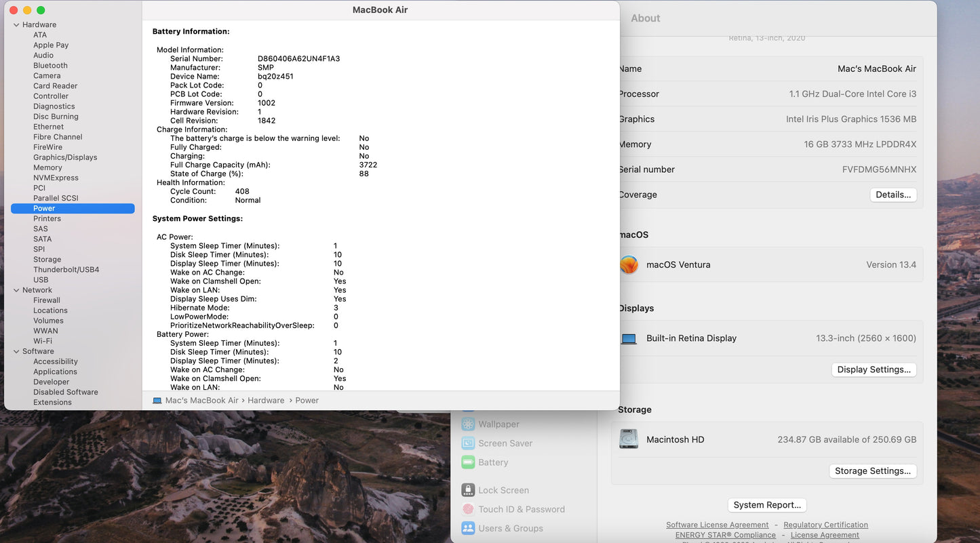The height and width of the screenshot is (543, 980).
Task: Open the Software License Agreement link
Action: (717, 525)
